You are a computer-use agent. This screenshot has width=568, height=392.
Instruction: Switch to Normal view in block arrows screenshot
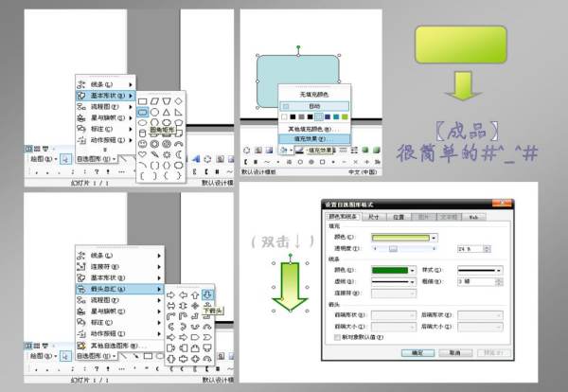click(29, 346)
